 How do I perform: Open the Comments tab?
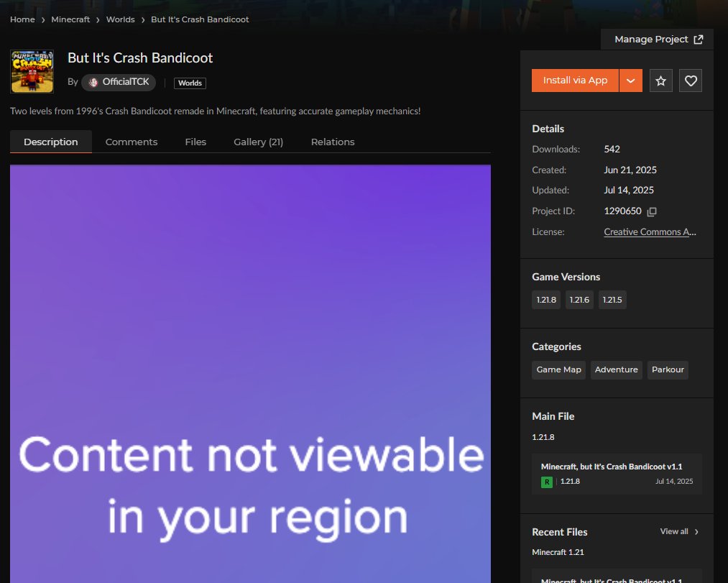[x=132, y=142]
